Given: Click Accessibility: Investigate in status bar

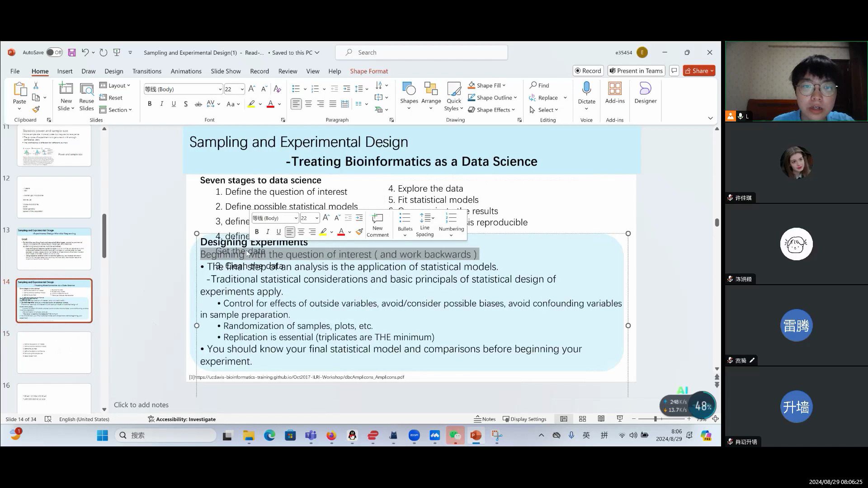Looking at the screenshot, I should tap(182, 419).
